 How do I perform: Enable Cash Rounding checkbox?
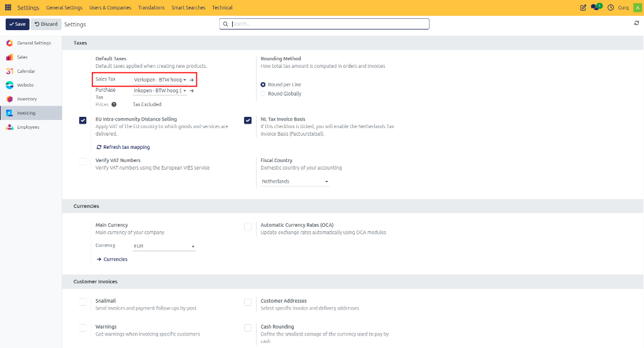(x=248, y=328)
